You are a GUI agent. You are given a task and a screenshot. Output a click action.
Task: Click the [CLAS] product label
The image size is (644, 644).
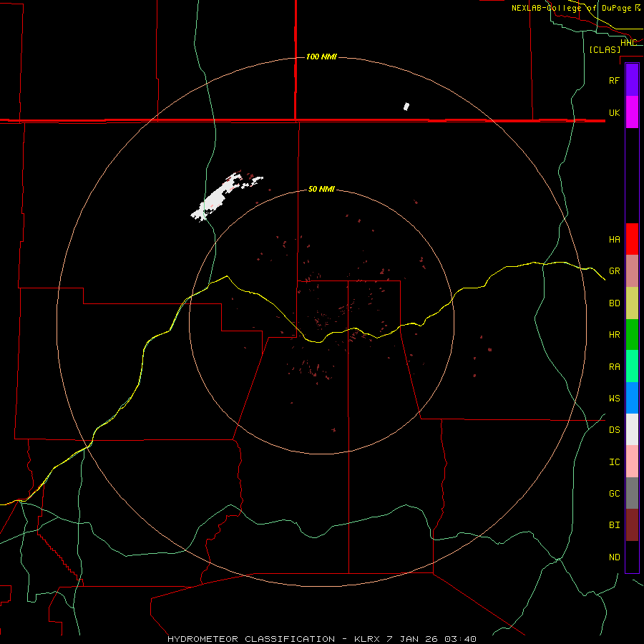point(605,49)
